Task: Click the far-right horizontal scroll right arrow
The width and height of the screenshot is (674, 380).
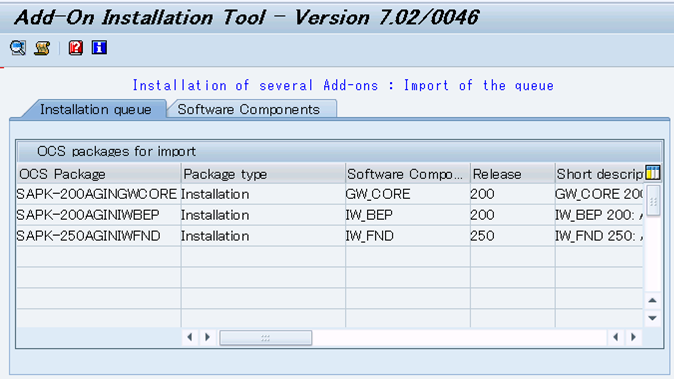Action: click(634, 337)
